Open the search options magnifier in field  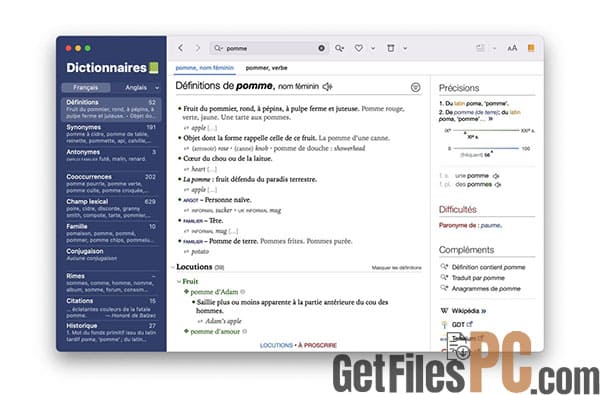pyautogui.click(x=218, y=48)
